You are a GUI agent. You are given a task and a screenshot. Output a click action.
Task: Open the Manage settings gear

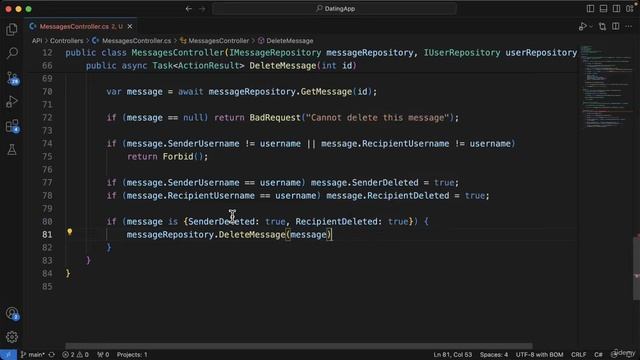(x=12, y=337)
